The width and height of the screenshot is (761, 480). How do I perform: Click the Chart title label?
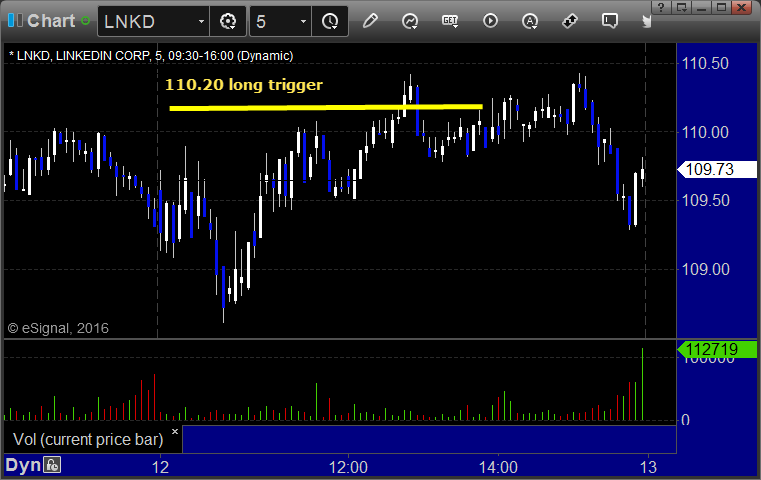tap(51, 21)
